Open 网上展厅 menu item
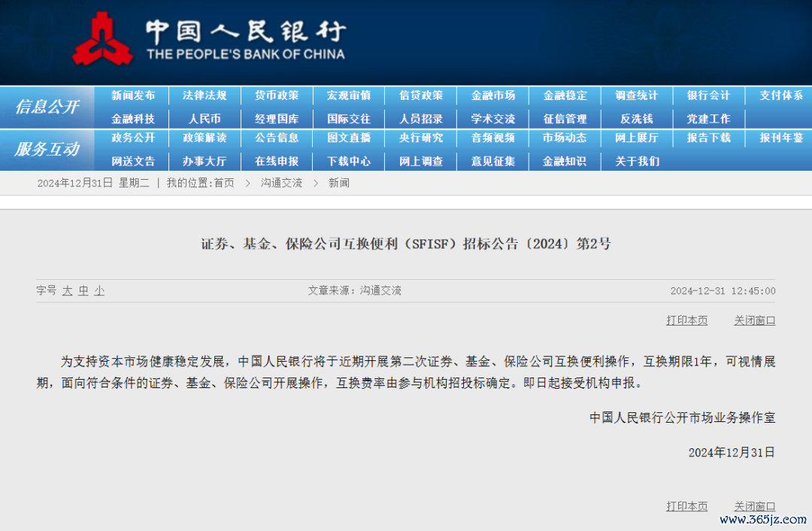This screenshot has height=531, width=812. point(637,138)
